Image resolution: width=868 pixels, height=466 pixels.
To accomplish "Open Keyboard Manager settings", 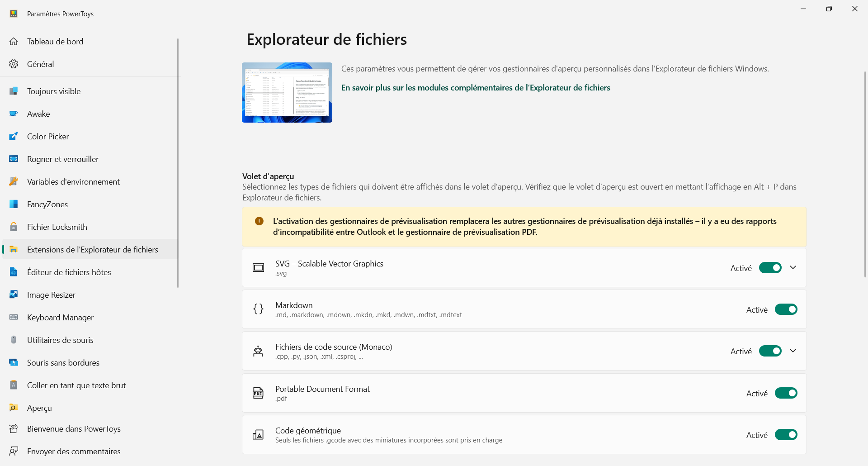I will pyautogui.click(x=90, y=318).
